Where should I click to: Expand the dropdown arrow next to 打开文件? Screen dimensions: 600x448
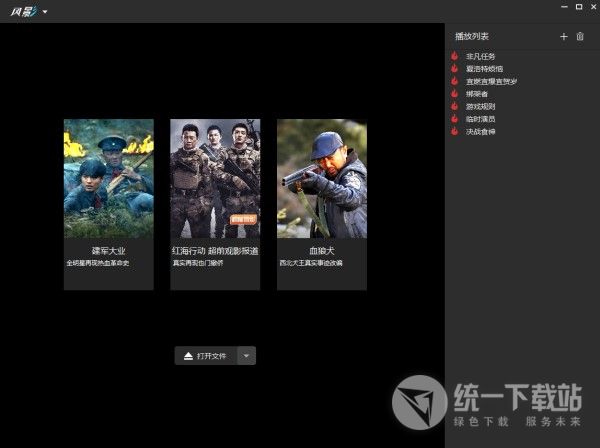click(246, 356)
